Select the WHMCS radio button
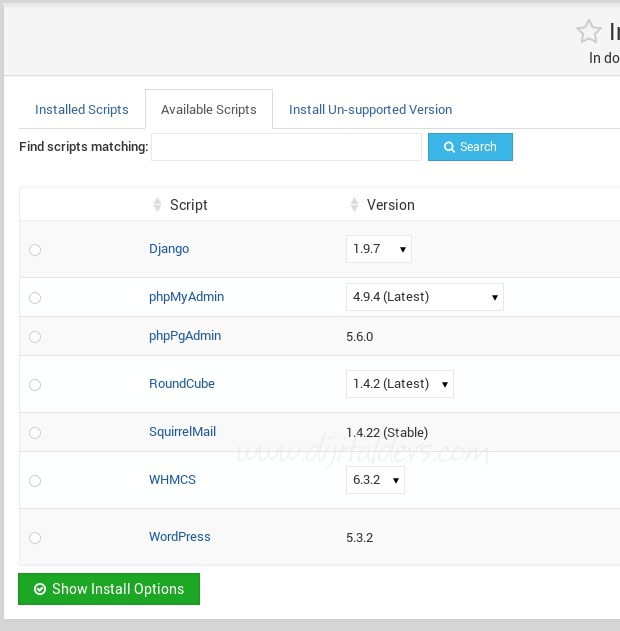The height and width of the screenshot is (631, 620). (35, 480)
